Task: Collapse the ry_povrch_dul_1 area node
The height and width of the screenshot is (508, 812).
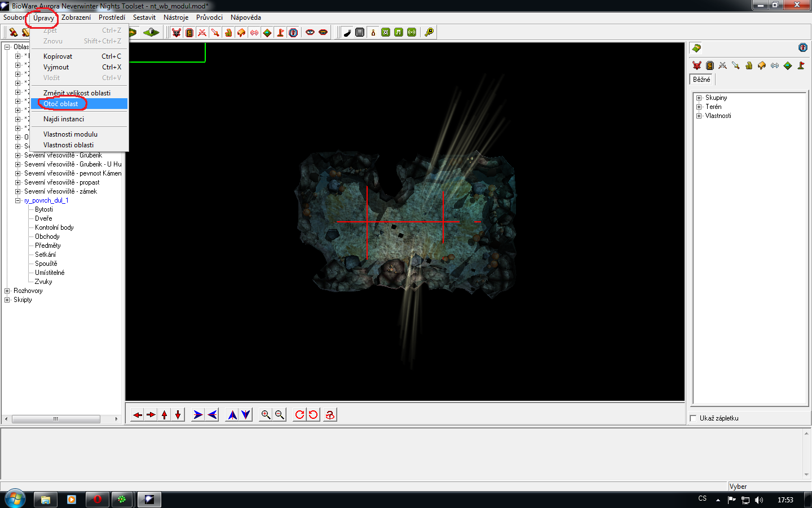Action: [17, 200]
